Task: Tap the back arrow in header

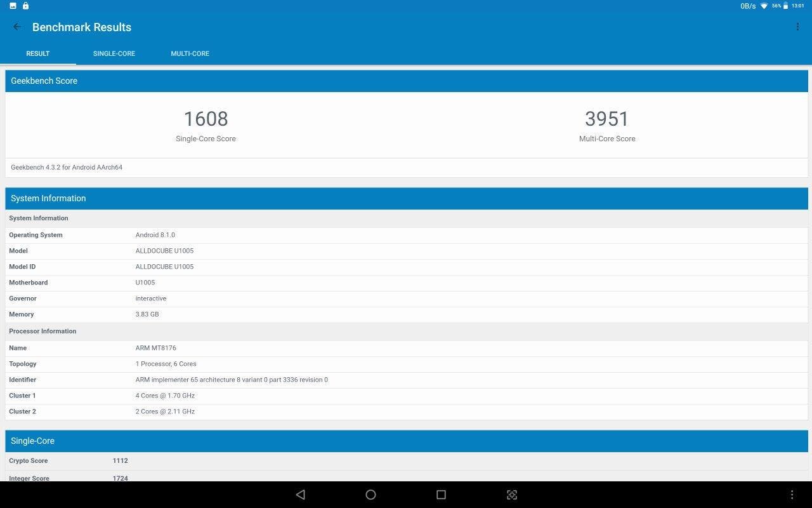Action: 17,27
